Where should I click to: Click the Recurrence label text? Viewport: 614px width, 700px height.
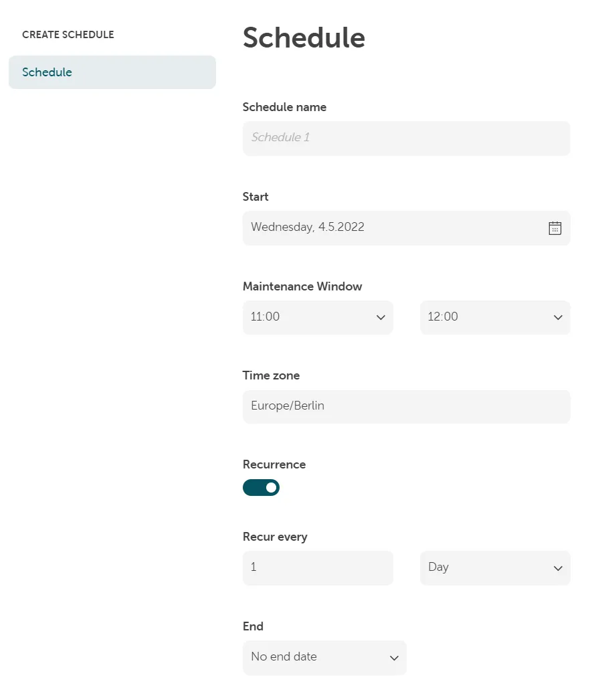click(274, 464)
